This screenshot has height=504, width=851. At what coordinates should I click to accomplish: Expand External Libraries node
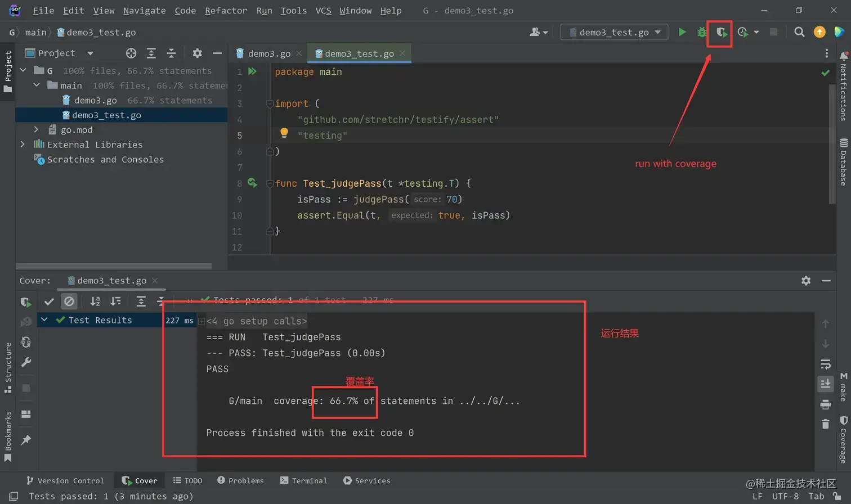[23, 144]
